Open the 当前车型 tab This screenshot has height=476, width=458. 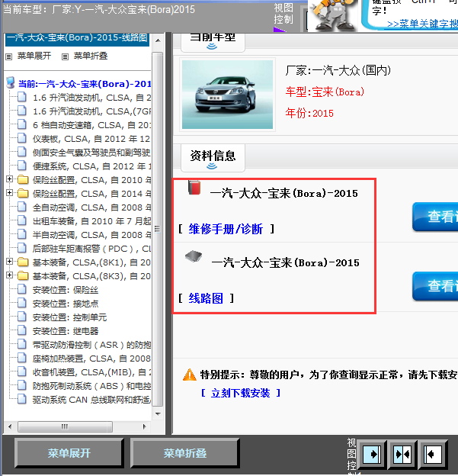pos(213,42)
